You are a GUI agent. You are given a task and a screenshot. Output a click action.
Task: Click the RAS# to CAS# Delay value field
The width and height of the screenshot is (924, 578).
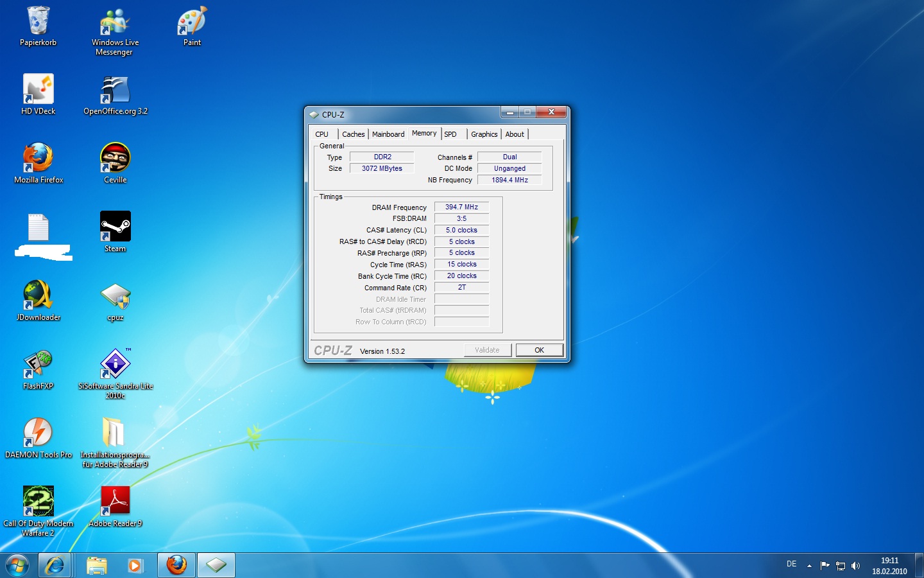click(x=461, y=241)
